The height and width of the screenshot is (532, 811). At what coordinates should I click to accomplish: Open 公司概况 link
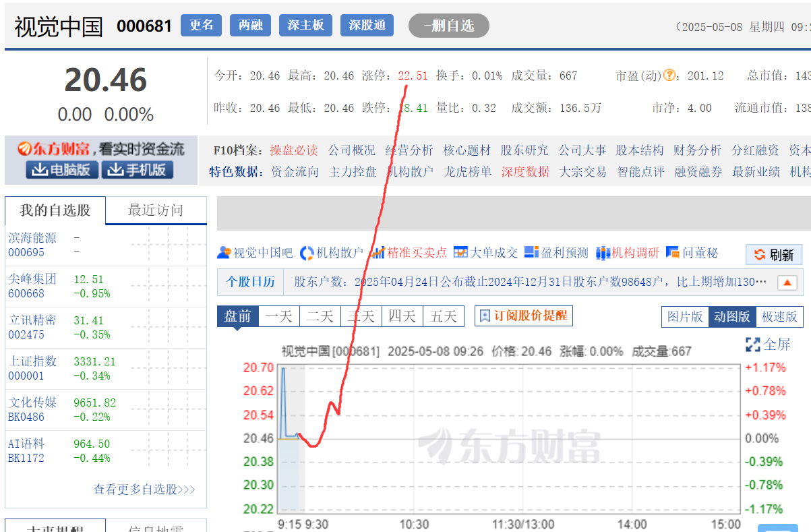coord(352,150)
